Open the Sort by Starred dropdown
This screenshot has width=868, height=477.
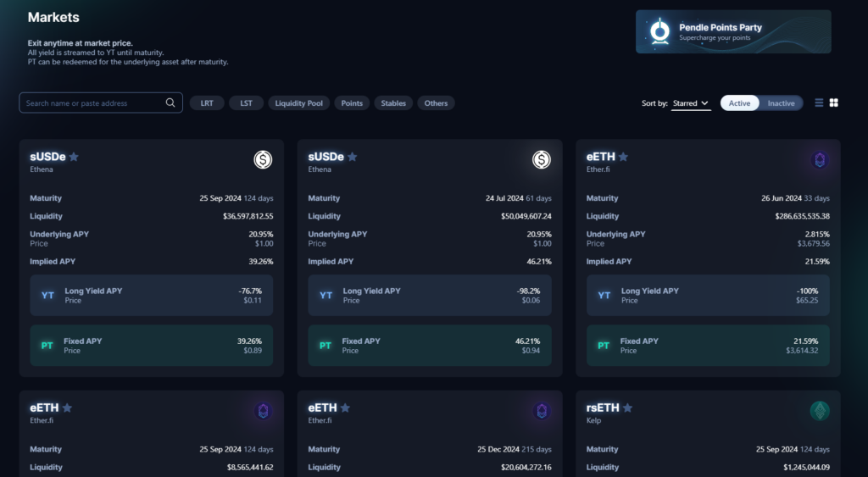[690, 103]
